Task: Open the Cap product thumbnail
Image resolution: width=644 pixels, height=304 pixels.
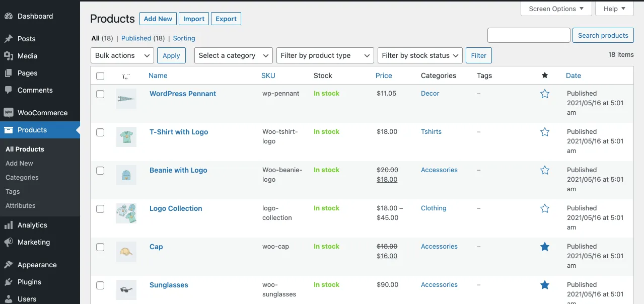Action: click(x=126, y=252)
